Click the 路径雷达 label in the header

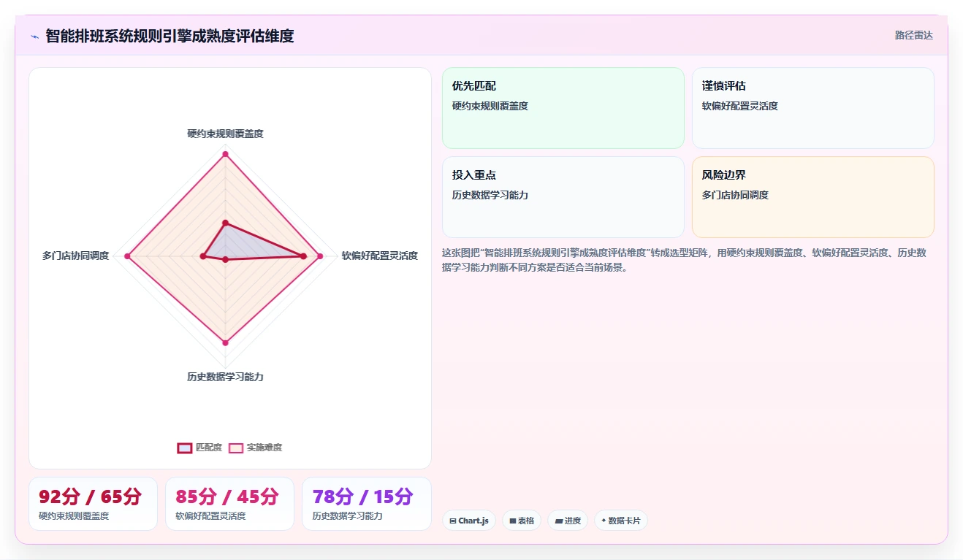pyautogui.click(x=914, y=35)
